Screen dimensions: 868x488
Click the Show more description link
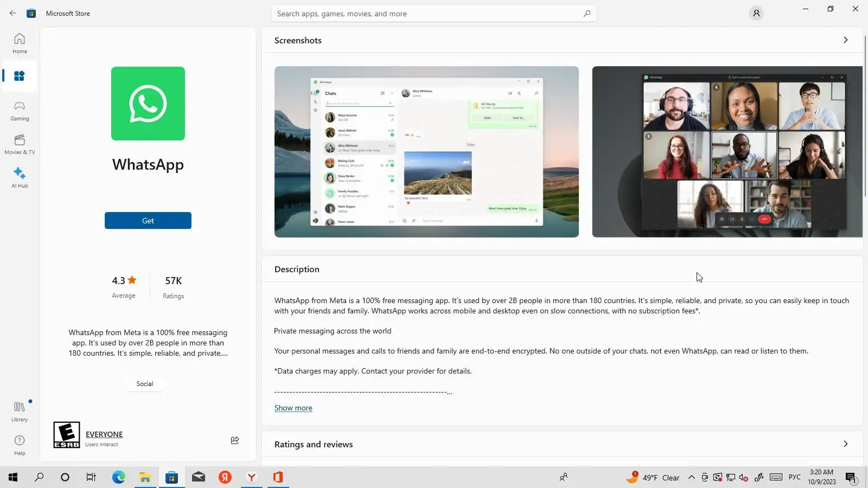tap(293, 408)
